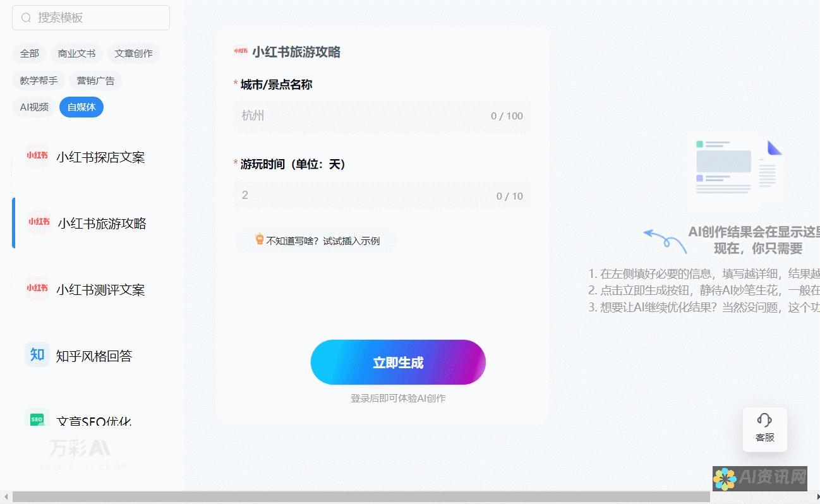Click the 游玩时间（单位：天）label
Viewport: 820px width, 504px height.
(x=293, y=164)
